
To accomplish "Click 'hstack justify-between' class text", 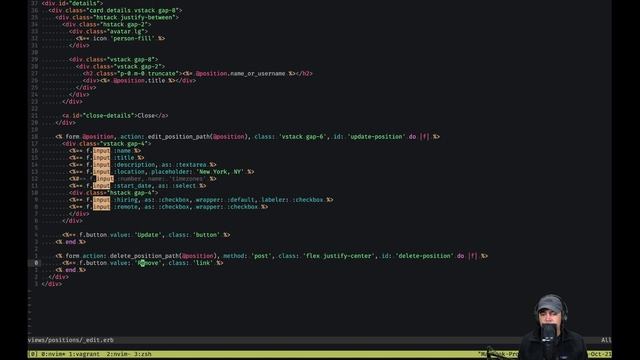I will tap(134, 17).
